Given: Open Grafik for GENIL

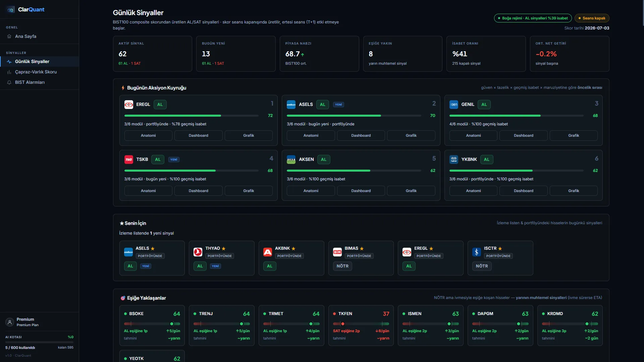Looking at the screenshot, I should pyautogui.click(x=574, y=135).
